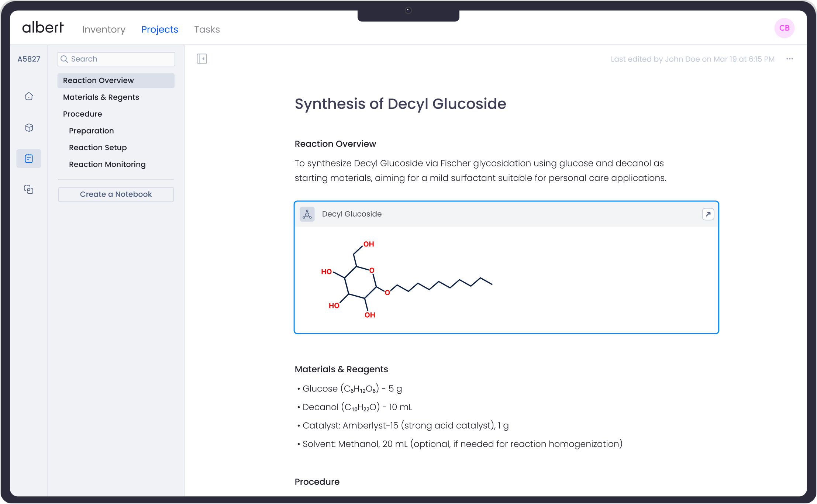817x504 pixels.
Task: Expand Decyl Glucoside card via arrow icon
Action: tap(708, 214)
